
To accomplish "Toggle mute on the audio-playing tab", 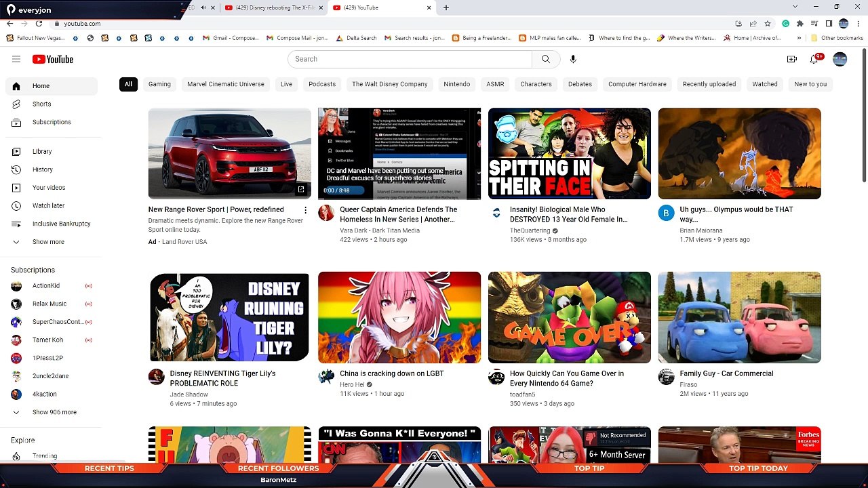I will pyautogui.click(x=203, y=7).
